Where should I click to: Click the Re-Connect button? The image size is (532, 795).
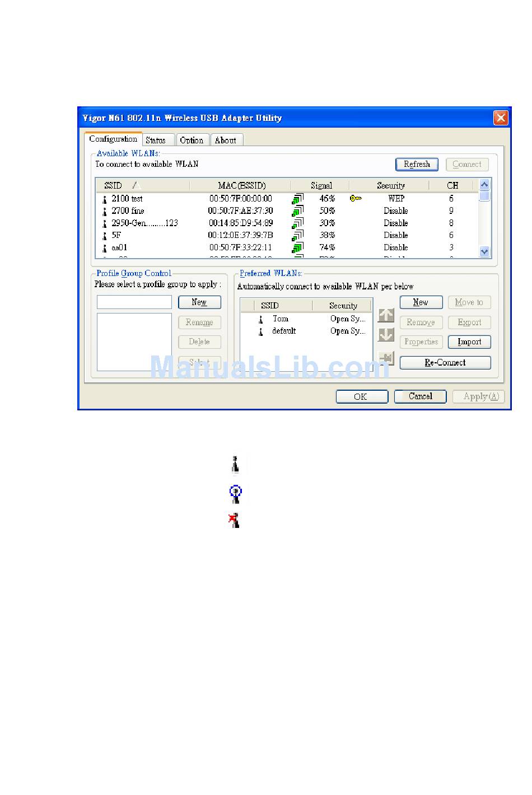pyautogui.click(x=445, y=363)
